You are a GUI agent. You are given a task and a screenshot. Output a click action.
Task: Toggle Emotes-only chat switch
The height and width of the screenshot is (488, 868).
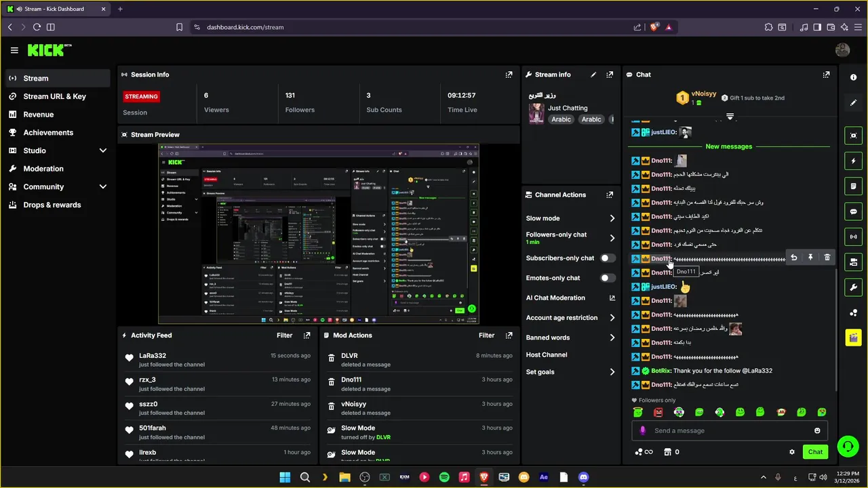pyautogui.click(x=608, y=278)
